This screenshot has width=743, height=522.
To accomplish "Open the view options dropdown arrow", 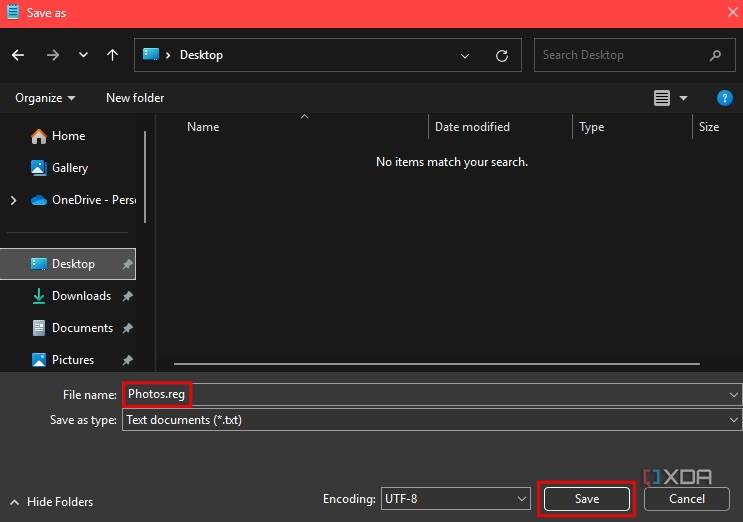I will (x=683, y=98).
